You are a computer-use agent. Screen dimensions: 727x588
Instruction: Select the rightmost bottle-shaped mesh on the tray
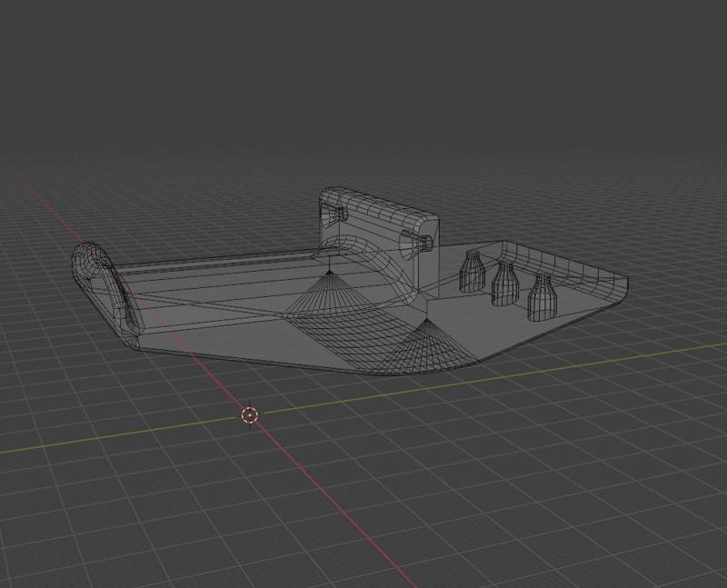(542, 297)
